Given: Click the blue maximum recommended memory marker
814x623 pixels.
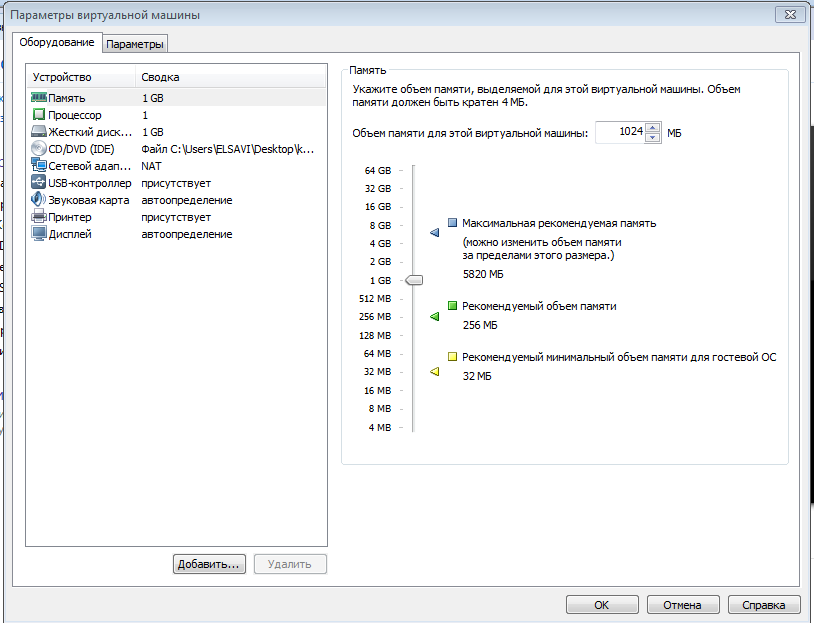Looking at the screenshot, I should coord(435,233).
